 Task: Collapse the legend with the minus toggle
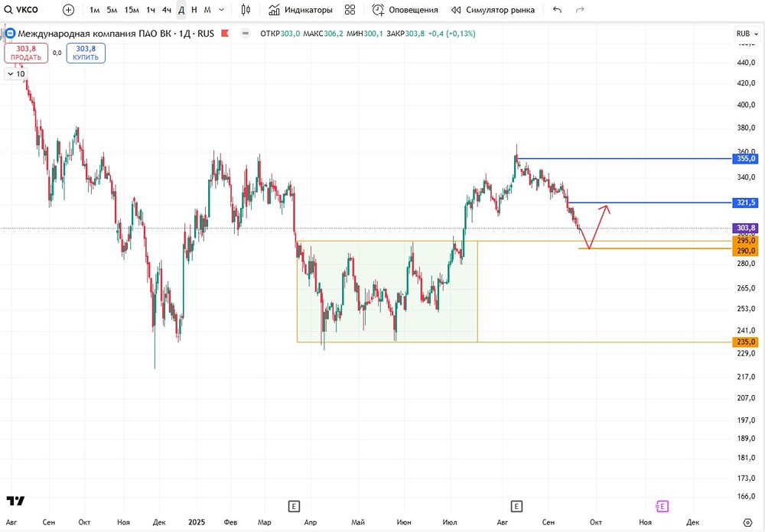pos(245,33)
